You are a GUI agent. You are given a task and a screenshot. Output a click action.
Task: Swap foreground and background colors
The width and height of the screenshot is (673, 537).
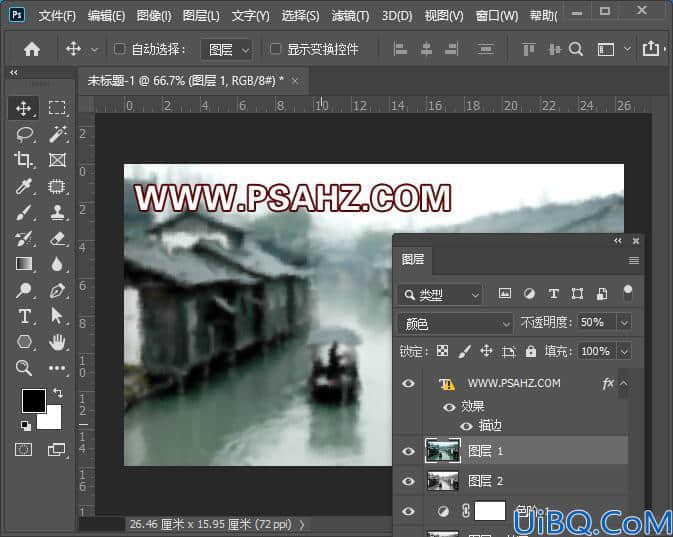[x=58, y=392]
